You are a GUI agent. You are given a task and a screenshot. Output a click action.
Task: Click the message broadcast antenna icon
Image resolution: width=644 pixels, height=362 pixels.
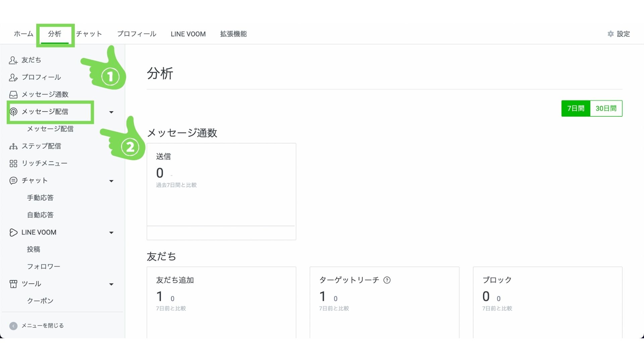click(13, 112)
